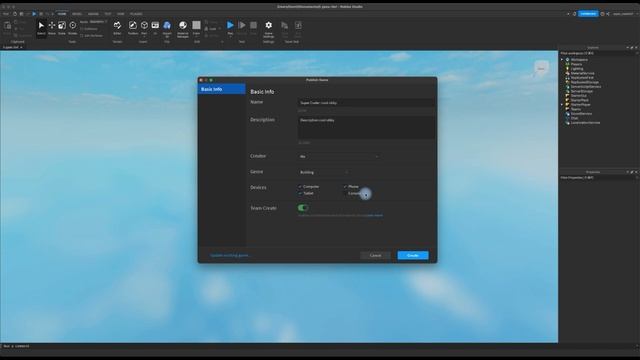
Task: Open the HOME ribbon tab
Action: 62,14
